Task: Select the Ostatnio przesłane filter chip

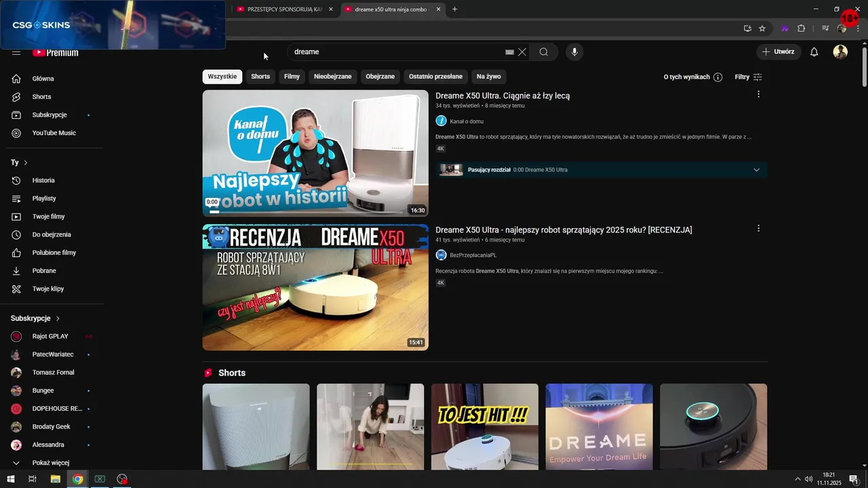Action: point(435,77)
